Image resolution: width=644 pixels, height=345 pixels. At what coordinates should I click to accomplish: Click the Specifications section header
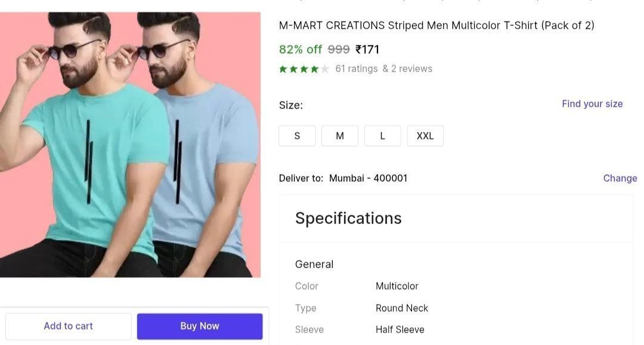348,218
